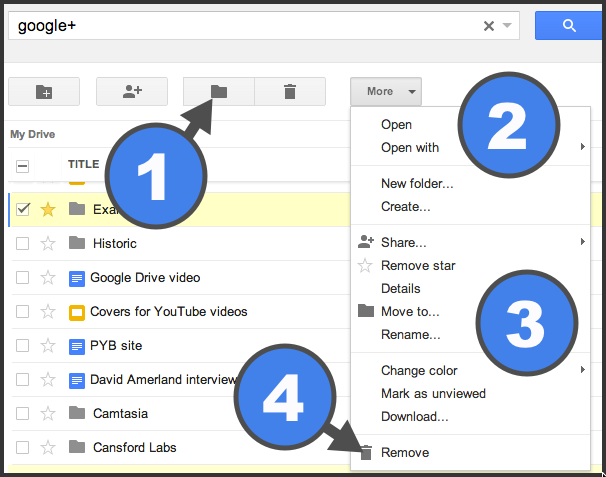Star the PYB site document
Viewport: 606px width, 477px height.
48,346
